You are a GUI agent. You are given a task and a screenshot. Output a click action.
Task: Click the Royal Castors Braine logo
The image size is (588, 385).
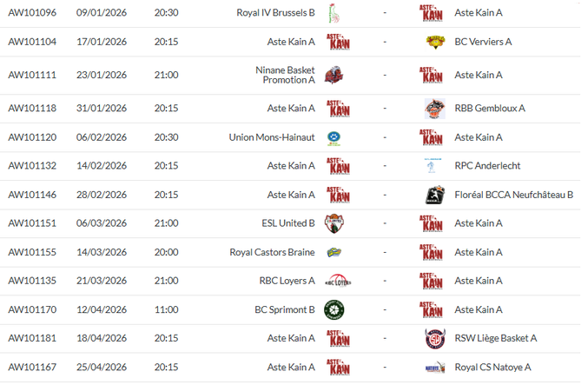334,252
